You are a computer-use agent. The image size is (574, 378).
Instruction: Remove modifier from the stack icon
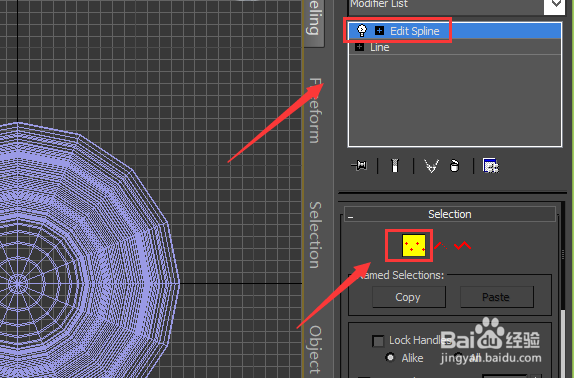point(454,166)
